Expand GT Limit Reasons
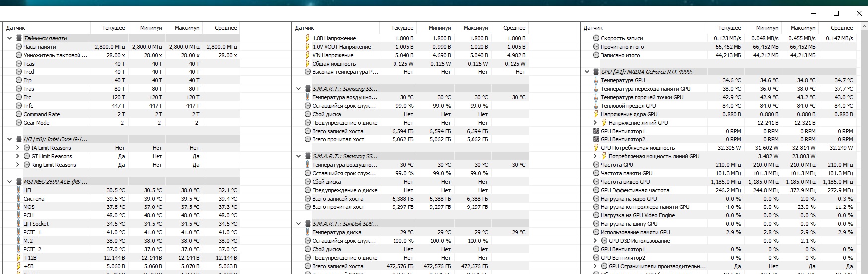Screen dimensions: 868x274 18,156
